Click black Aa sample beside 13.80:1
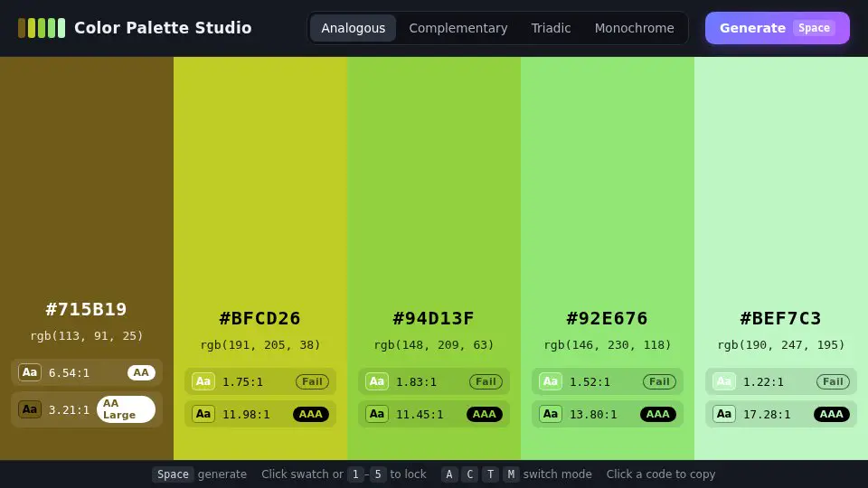This screenshot has width=868, height=488. pyautogui.click(x=551, y=414)
